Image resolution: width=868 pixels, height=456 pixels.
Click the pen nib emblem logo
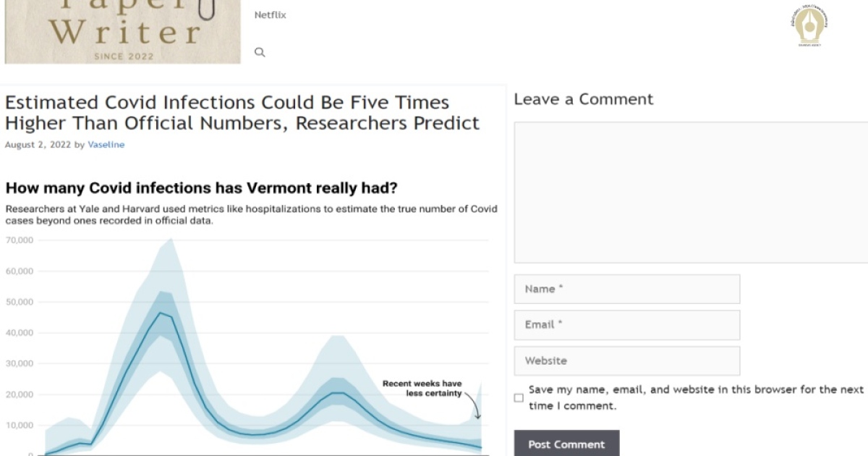[809, 27]
